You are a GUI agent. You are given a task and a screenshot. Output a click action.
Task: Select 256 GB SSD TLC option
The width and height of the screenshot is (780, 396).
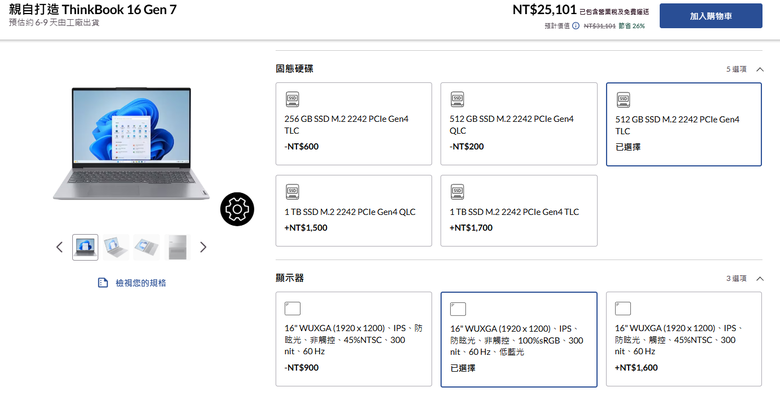coord(354,124)
